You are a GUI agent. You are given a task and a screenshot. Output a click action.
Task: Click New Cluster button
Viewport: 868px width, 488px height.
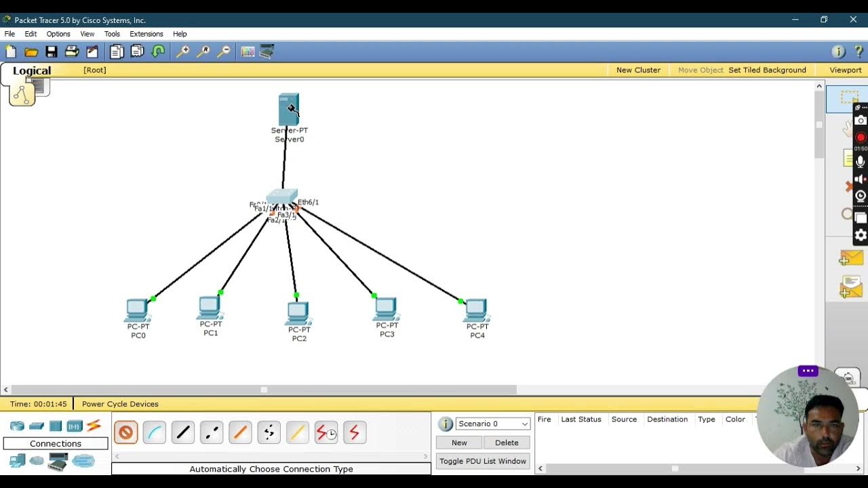tap(638, 70)
